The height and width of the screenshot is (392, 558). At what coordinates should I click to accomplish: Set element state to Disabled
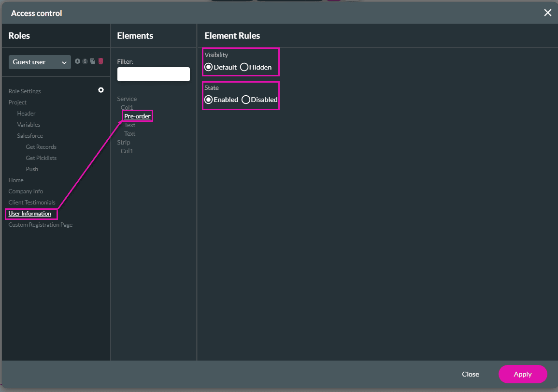(x=246, y=100)
